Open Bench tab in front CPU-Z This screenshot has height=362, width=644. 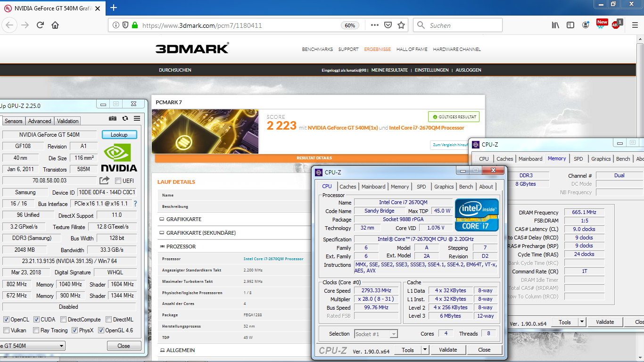pyautogui.click(x=466, y=187)
